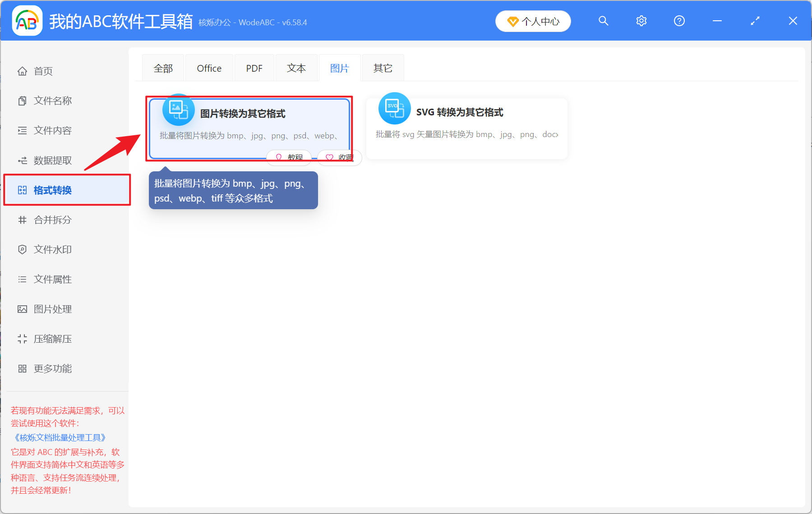This screenshot has width=812, height=514.
Task: Select the 格式转换 sidebar icon
Action: click(x=22, y=190)
